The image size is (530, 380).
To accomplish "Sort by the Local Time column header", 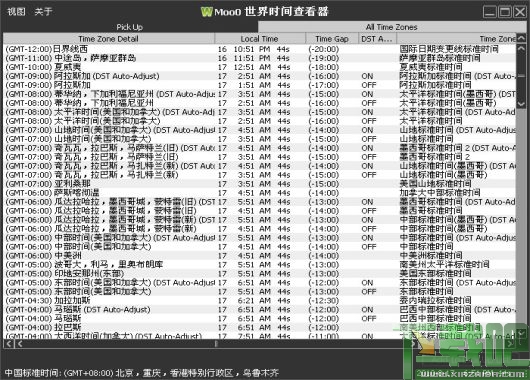I will 260,39.
